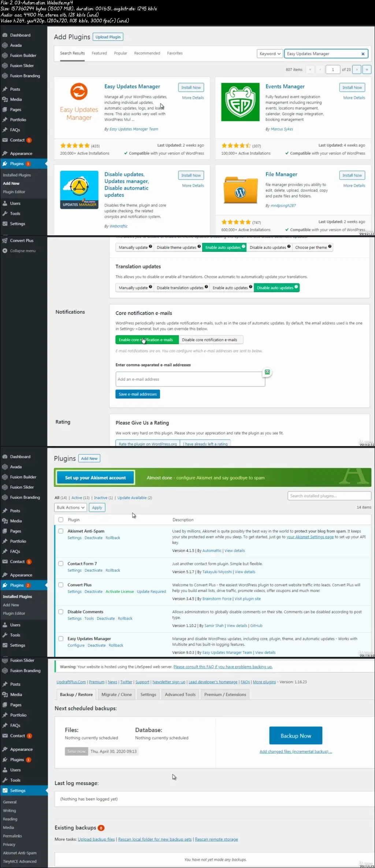Open File Manager folder thumbnail
Screen dimensions: 375x868
[x=240, y=190]
